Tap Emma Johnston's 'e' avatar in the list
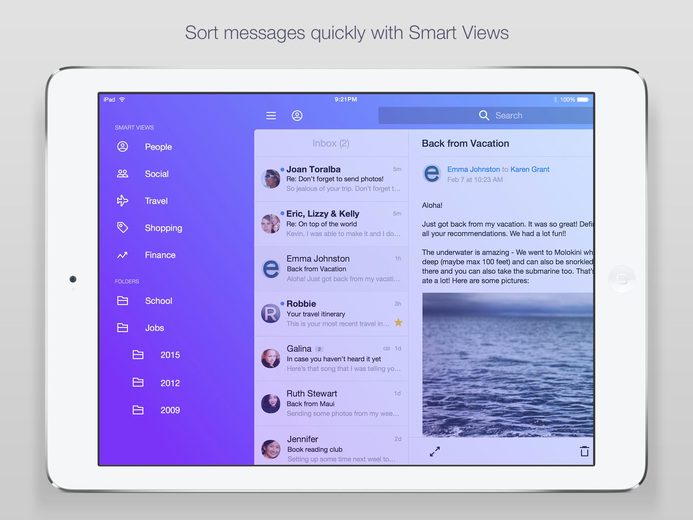The image size is (693, 520). (270, 268)
